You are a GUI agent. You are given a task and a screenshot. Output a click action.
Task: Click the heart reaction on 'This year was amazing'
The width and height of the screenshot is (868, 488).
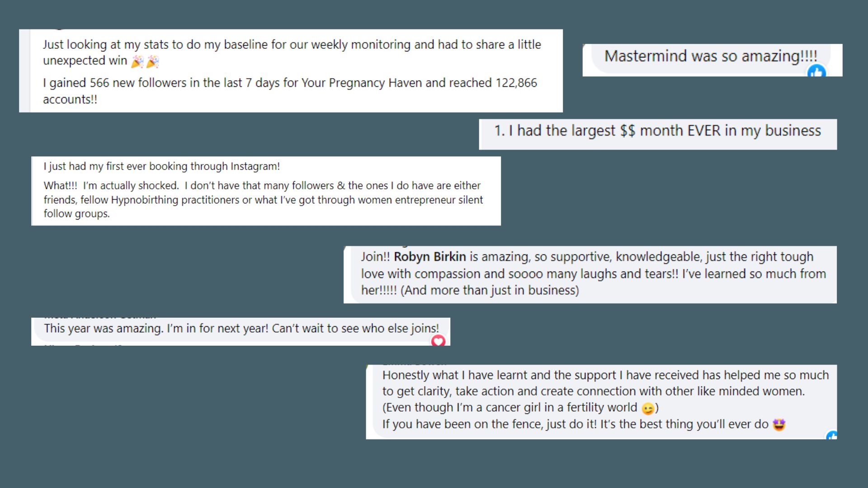tap(438, 341)
